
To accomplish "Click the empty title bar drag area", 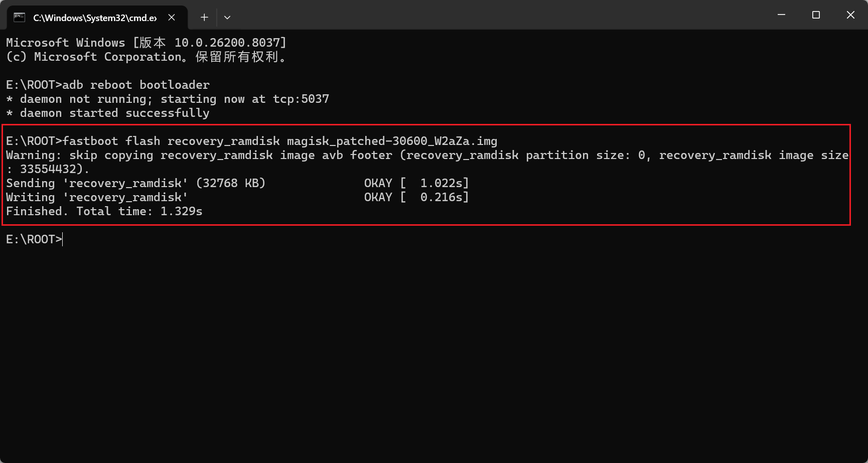I will pos(502,15).
